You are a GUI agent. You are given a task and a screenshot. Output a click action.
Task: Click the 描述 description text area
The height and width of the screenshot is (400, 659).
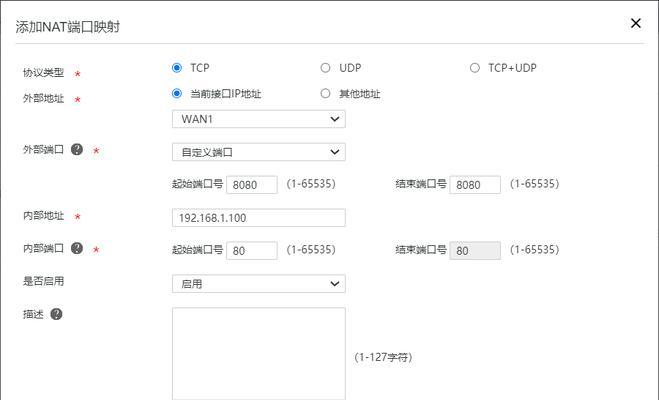[259, 354]
